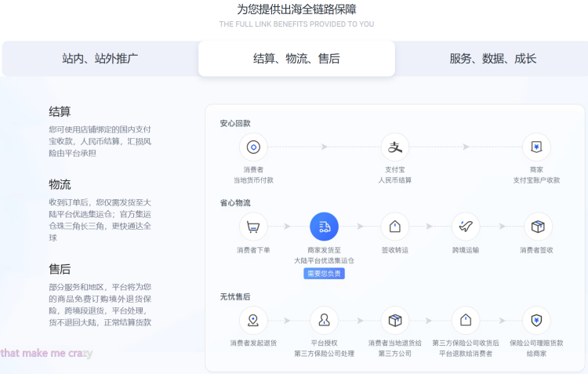
Task: Select the 结算、物流、售后 tab
Action: 296,59
